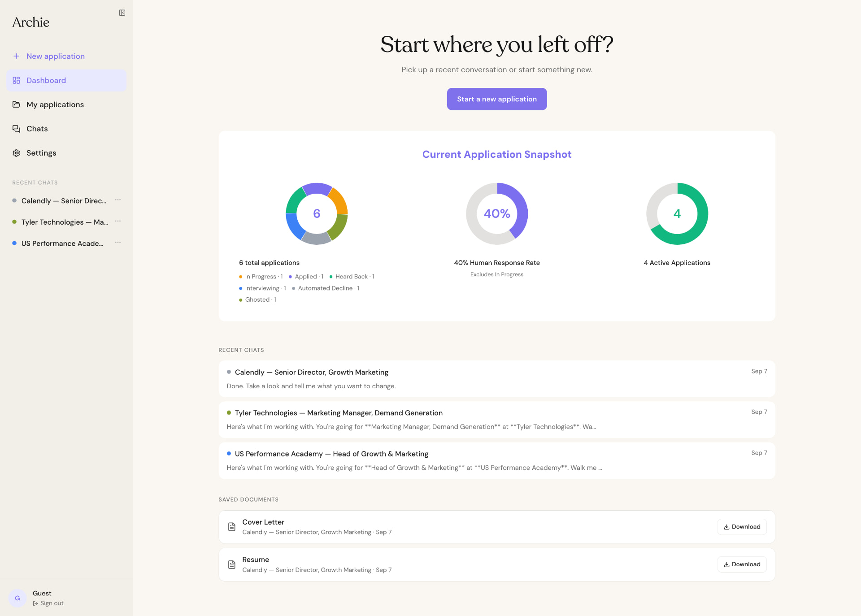Open options for US Performance Academy sidebar chat
The width and height of the screenshot is (861, 616).
point(118,243)
